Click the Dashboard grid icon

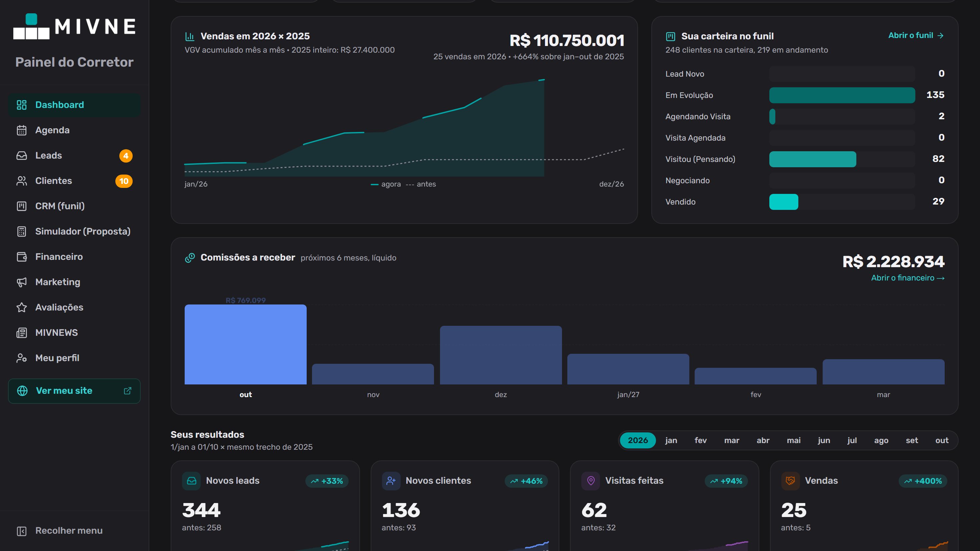(22, 105)
